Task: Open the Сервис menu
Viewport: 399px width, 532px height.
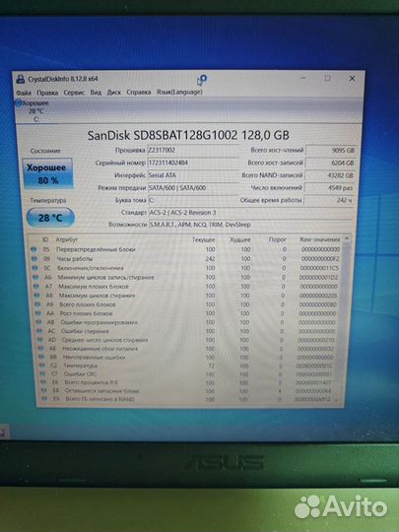Action: (x=74, y=93)
